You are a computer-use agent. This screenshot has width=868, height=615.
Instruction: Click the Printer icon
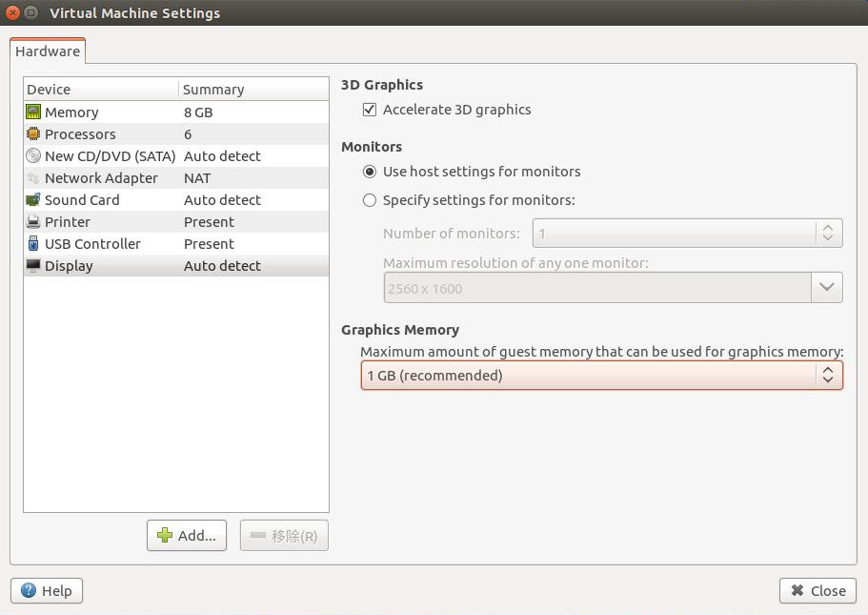(33, 221)
